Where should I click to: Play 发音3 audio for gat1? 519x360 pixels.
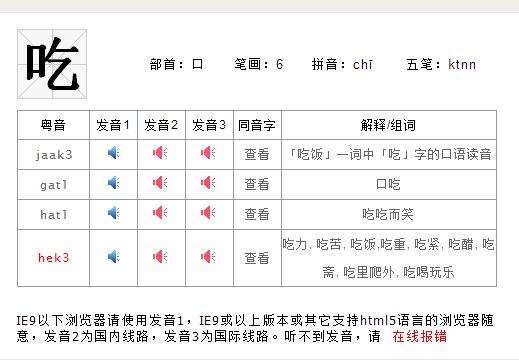208,183
